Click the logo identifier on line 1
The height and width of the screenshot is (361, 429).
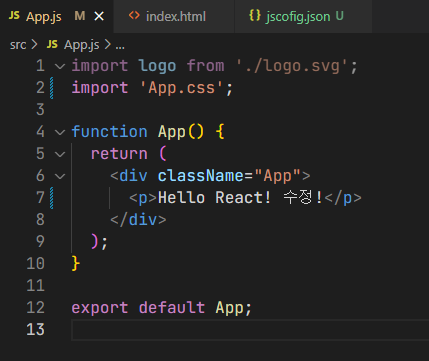pyautogui.click(x=157, y=66)
